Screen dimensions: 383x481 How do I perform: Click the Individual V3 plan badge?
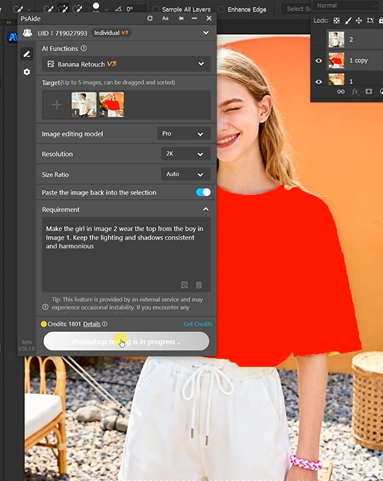click(111, 33)
